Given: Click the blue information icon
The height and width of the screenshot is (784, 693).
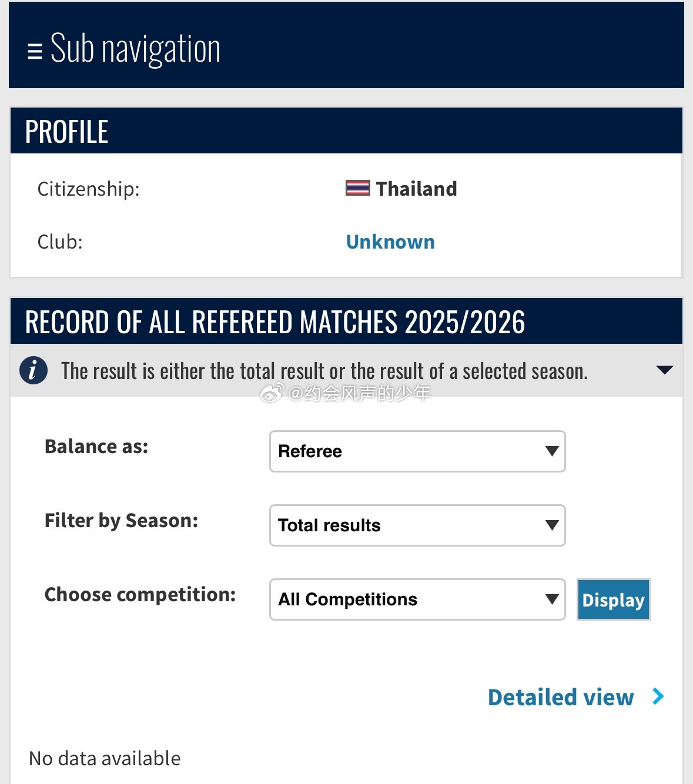Looking at the screenshot, I should coord(34,371).
